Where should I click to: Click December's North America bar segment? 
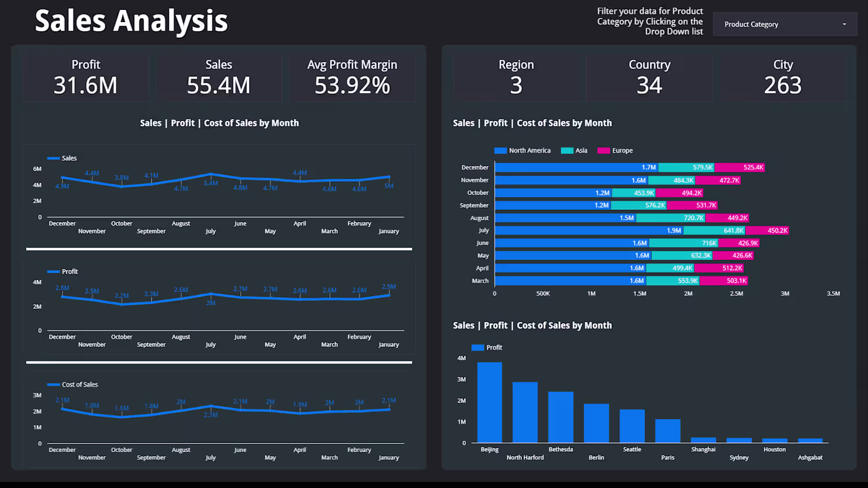[x=576, y=168]
